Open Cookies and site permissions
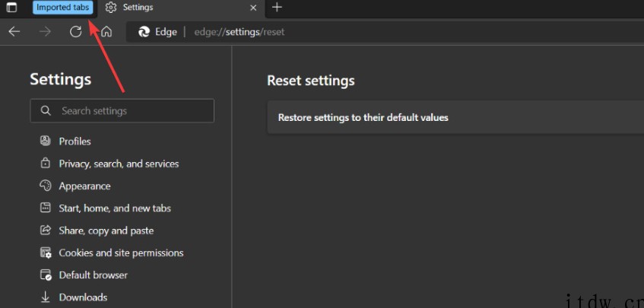Viewport: 644px width, 308px height. coord(121,252)
